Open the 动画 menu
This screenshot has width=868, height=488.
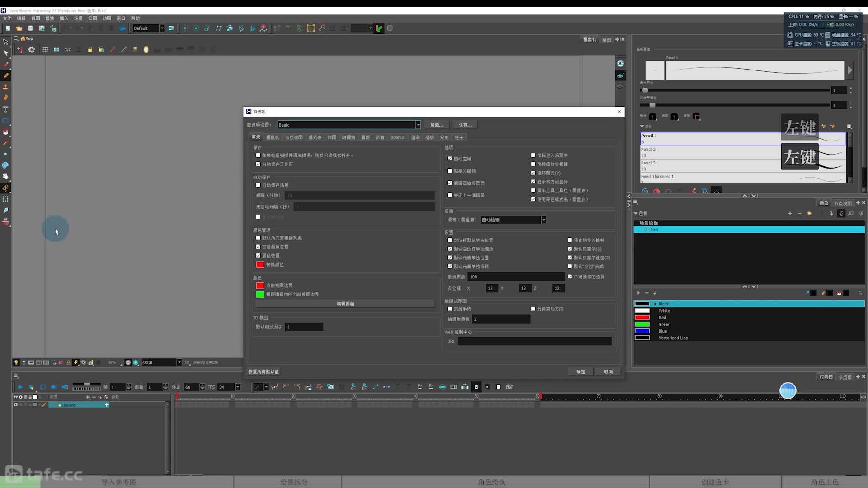point(107,19)
